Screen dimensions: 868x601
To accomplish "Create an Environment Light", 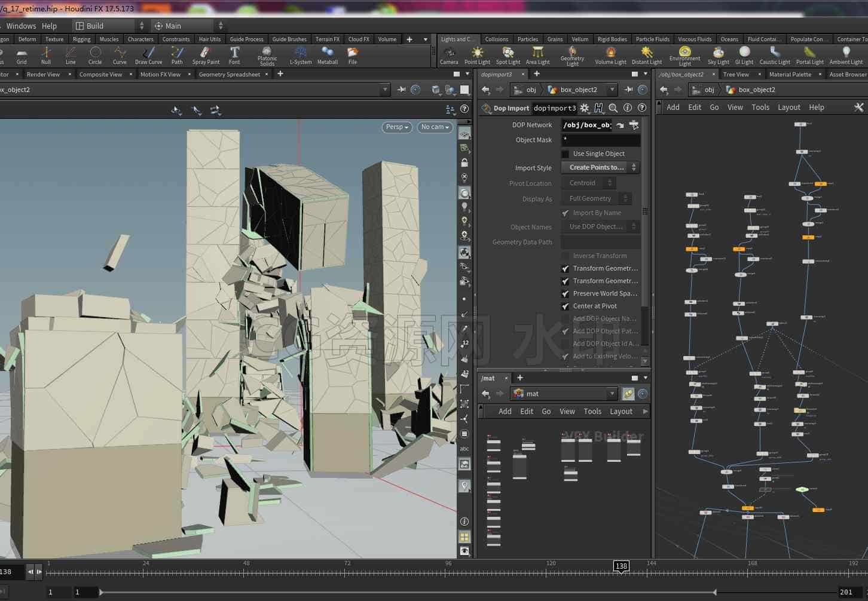I will point(684,56).
